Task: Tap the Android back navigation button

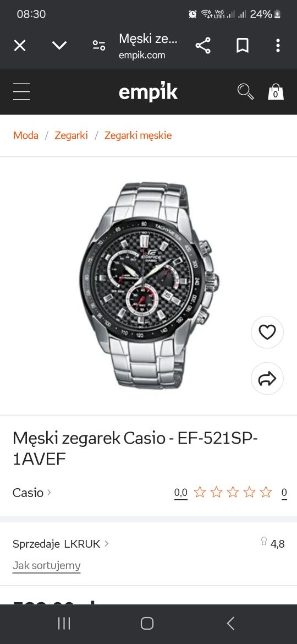Action: (x=230, y=623)
